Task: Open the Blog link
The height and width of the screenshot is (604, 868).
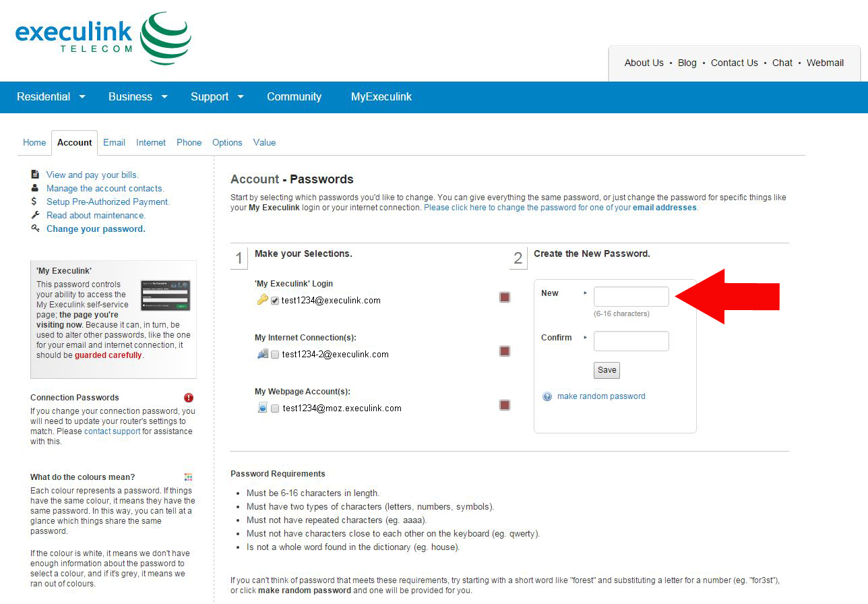Action: point(687,63)
